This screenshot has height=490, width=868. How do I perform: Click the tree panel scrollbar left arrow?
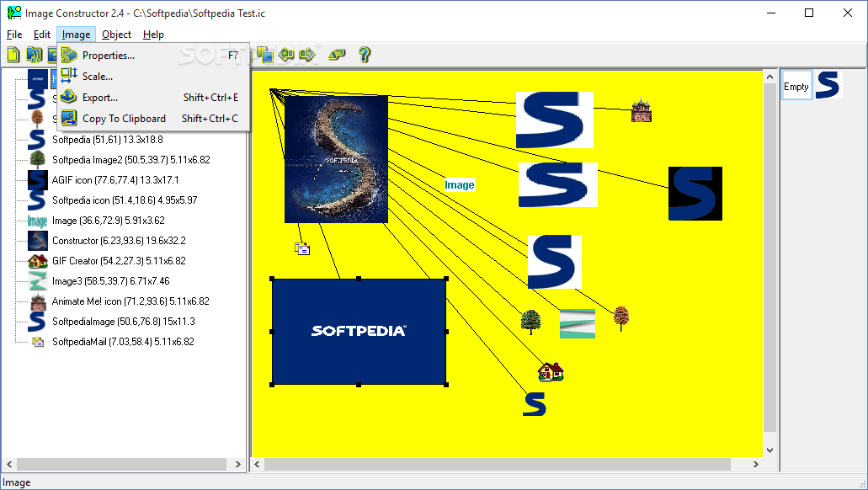9,464
